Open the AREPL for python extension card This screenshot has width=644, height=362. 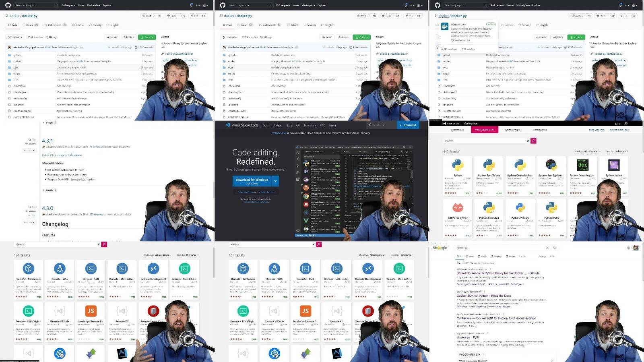click(458, 218)
